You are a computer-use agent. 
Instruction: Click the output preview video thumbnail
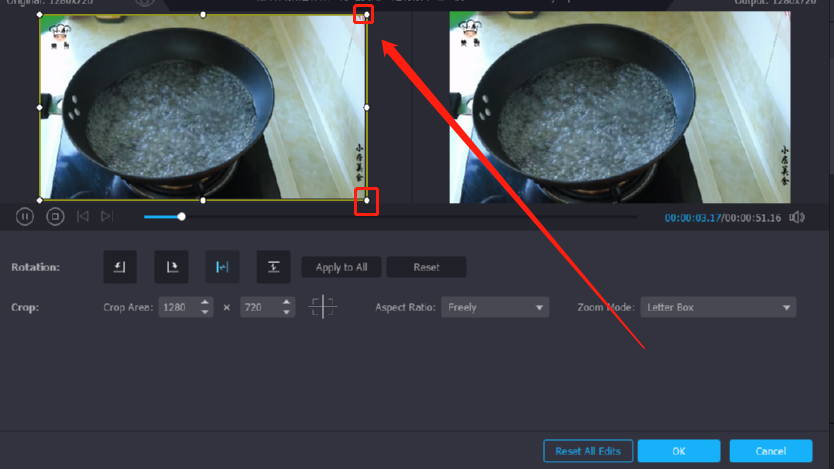(x=620, y=107)
